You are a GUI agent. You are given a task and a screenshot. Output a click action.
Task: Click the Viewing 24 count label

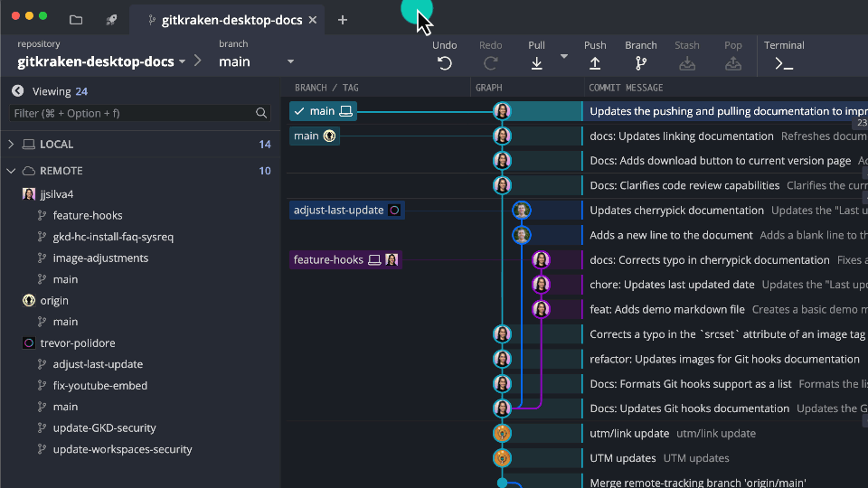pyautogui.click(x=60, y=91)
